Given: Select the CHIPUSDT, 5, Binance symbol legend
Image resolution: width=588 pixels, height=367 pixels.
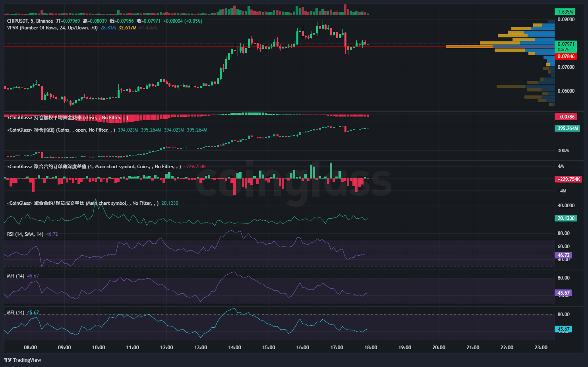Looking at the screenshot, I should (x=30, y=21).
